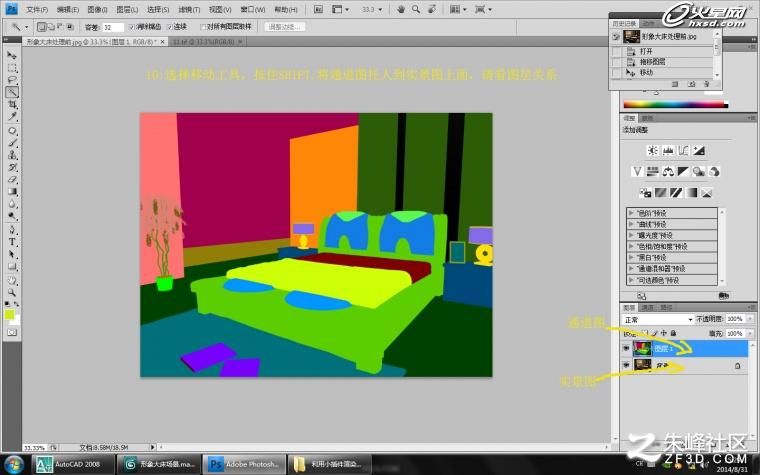Add a Curves adjustment
Image resolution: width=760 pixels, height=475 pixels.
coord(683,150)
